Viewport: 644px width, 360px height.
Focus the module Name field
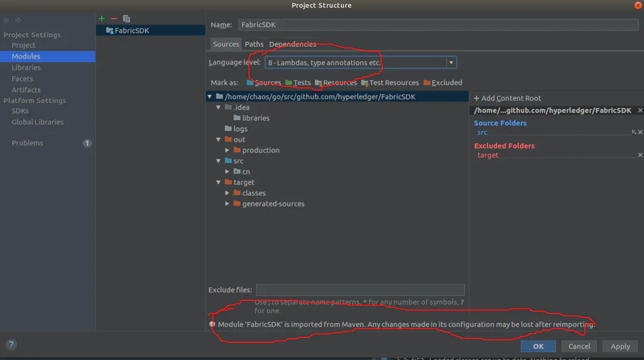438,25
